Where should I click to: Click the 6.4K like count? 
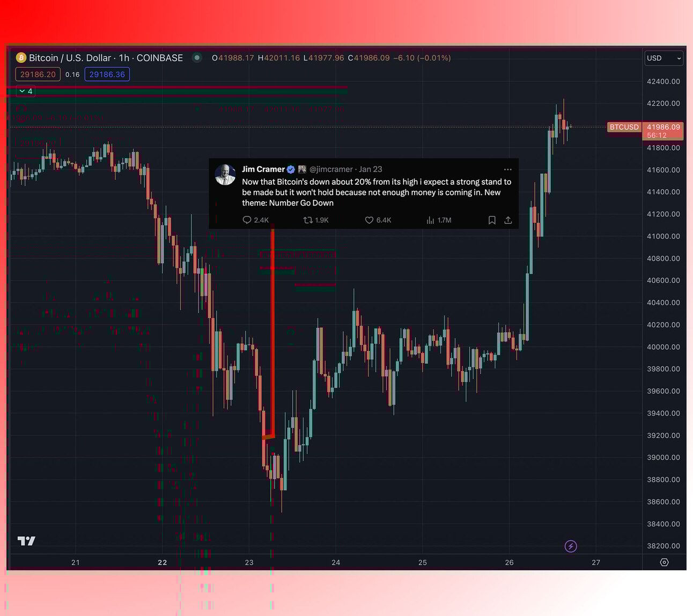384,220
